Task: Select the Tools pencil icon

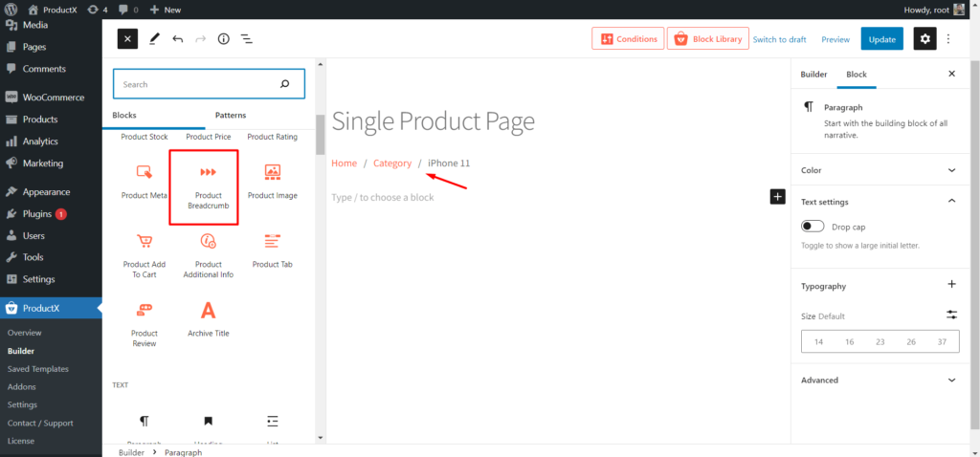Action: [154, 38]
